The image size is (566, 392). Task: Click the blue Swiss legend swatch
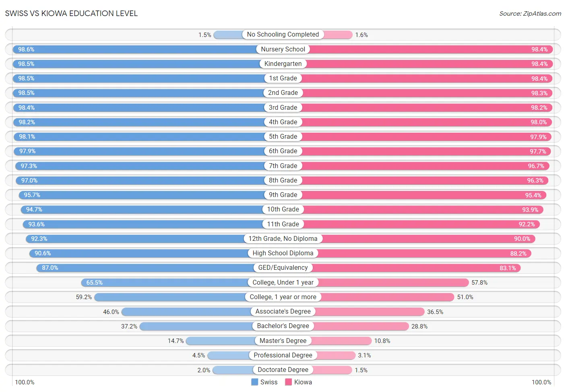point(254,382)
